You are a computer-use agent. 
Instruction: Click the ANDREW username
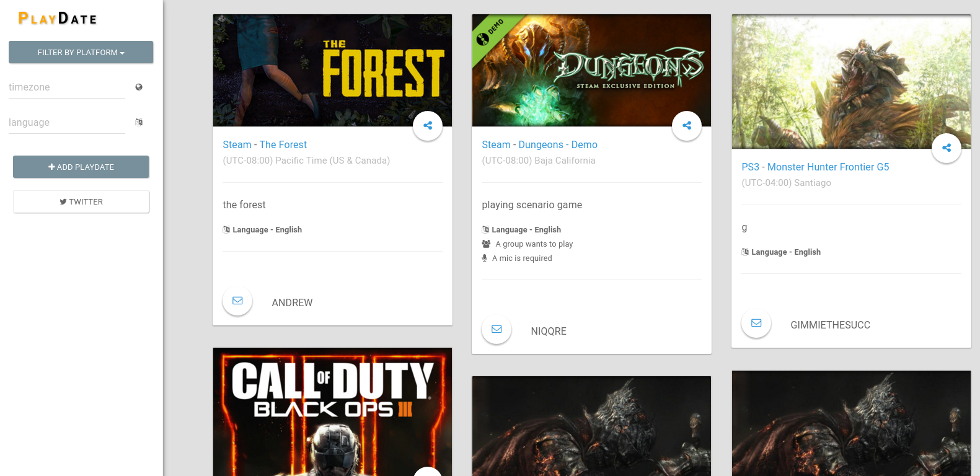coord(292,302)
